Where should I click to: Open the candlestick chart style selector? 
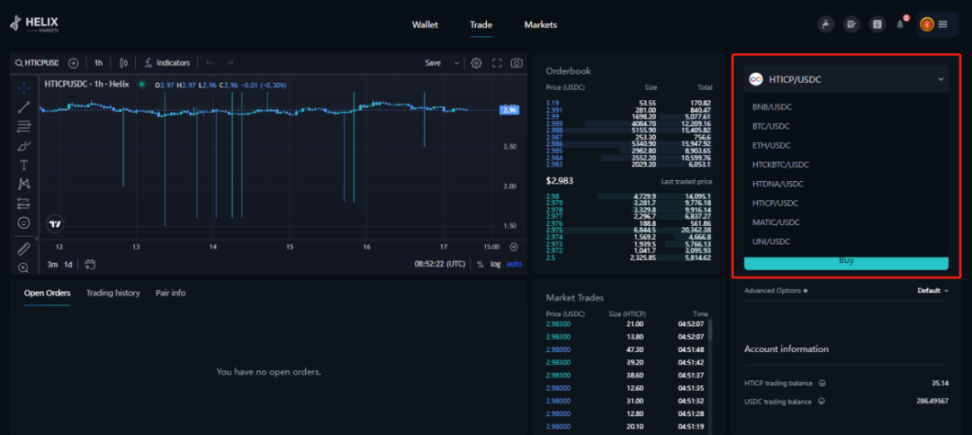tap(123, 63)
